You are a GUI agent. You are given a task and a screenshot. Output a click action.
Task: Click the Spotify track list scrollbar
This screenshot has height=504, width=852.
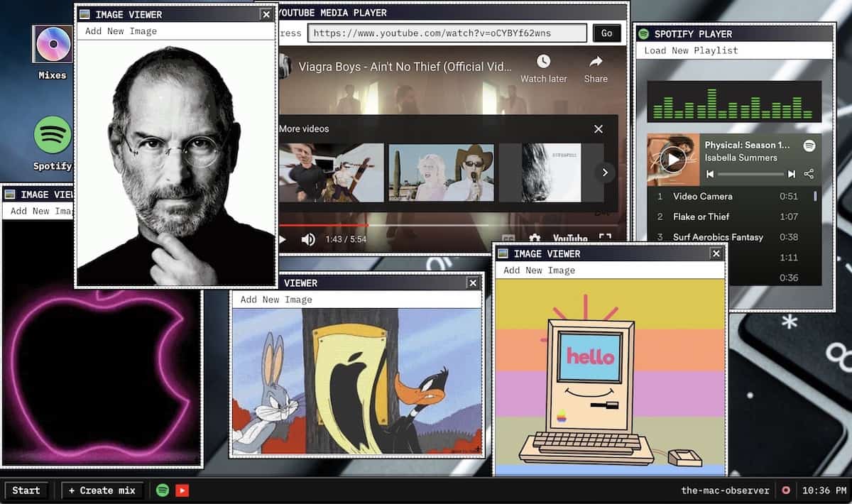815,196
